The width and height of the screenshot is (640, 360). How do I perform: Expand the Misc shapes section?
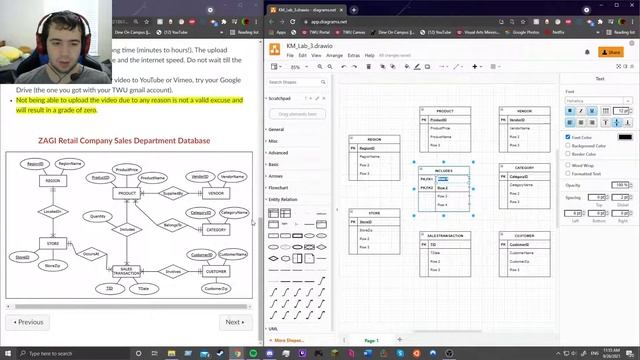point(273,141)
